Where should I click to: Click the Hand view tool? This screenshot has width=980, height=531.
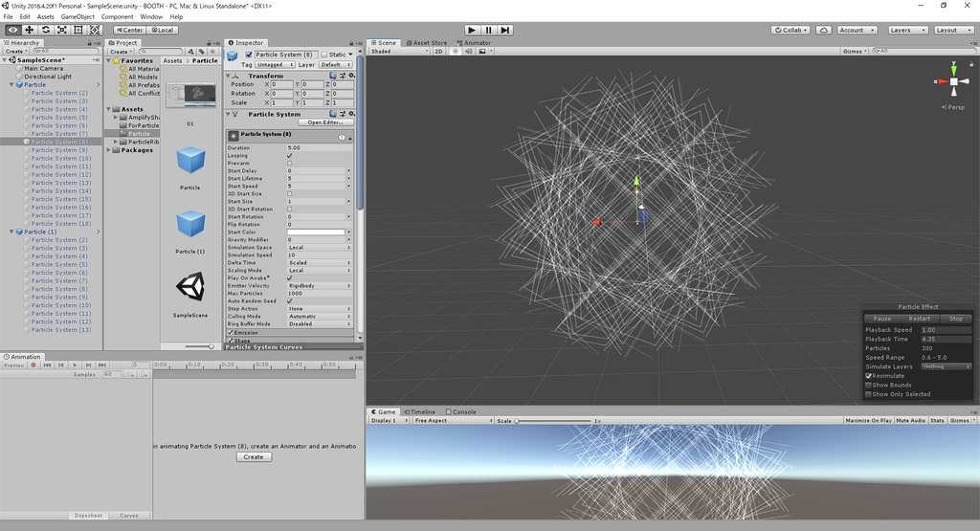[x=13, y=30]
